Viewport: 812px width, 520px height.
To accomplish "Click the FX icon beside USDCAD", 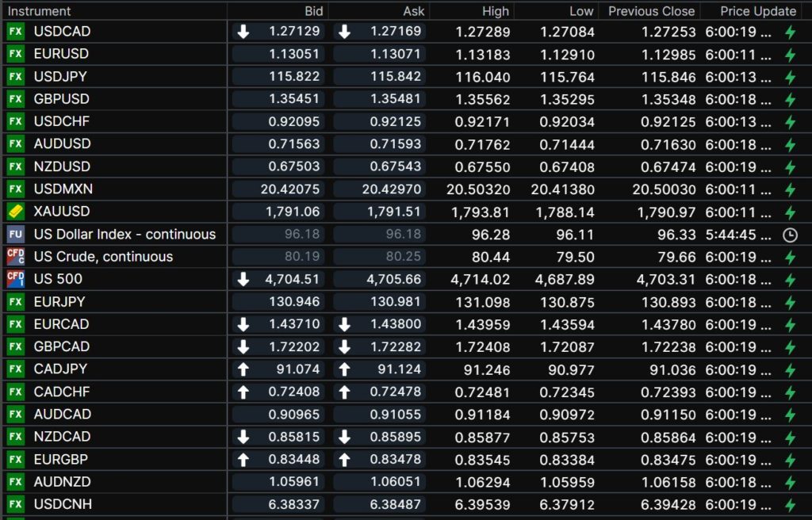I will tap(15, 32).
